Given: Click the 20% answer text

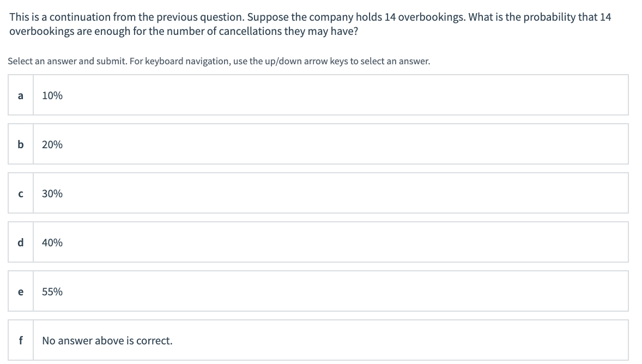Looking at the screenshot, I should click(52, 144).
